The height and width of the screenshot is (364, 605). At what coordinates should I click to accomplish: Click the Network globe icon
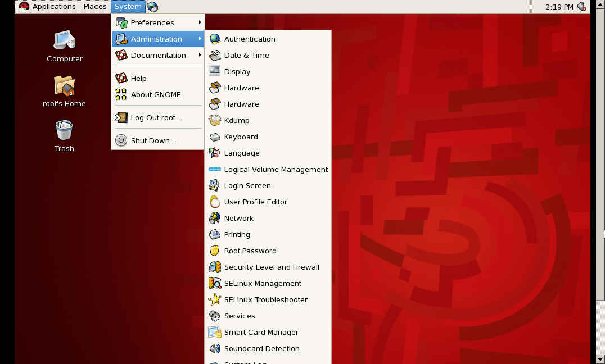[215, 219]
